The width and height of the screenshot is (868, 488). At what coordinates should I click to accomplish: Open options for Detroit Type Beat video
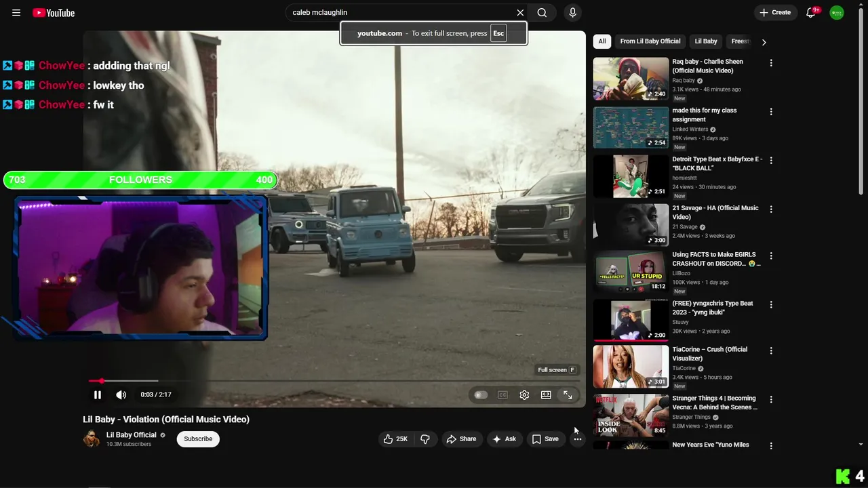coord(771,161)
